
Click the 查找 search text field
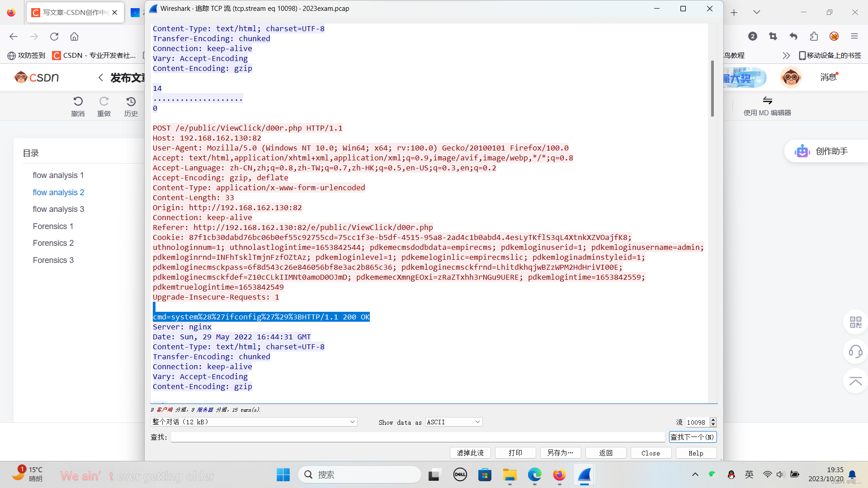pyautogui.click(x=418, y=437)
